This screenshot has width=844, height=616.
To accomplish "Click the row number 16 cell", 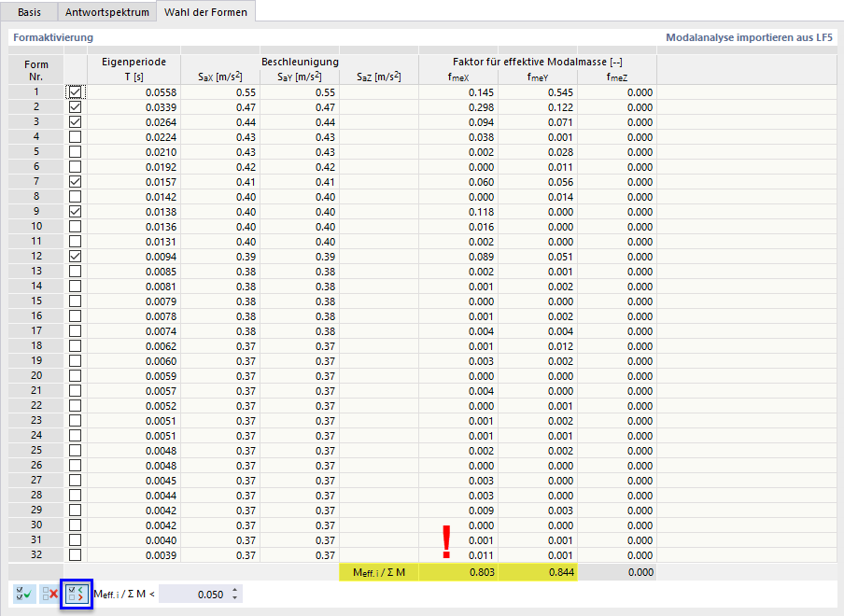I will pyautogui.click(x=36, y=315).
